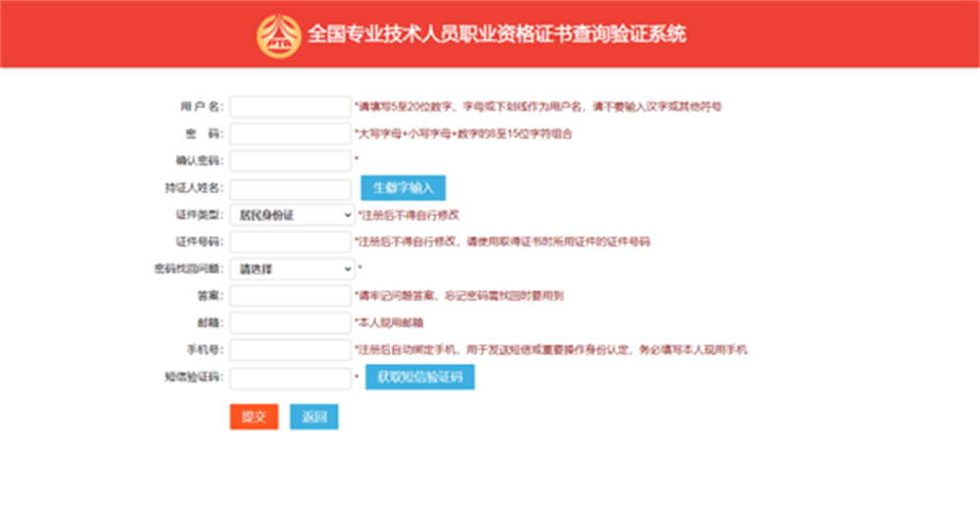This screenshot has width=980, height=513.
Task: Click the 证件号码 ID number field
Action: click(x=291, y=242)
